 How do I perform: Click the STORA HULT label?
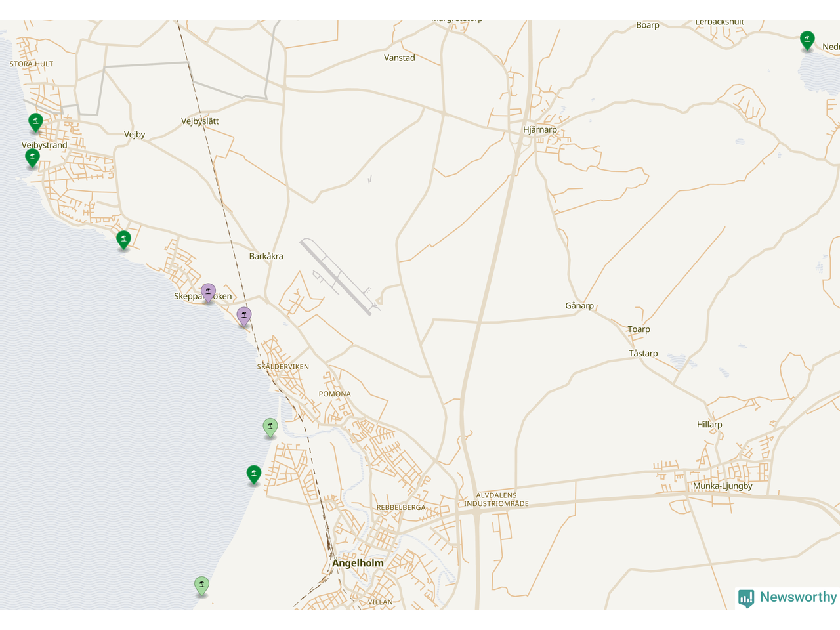click(31, 64)
